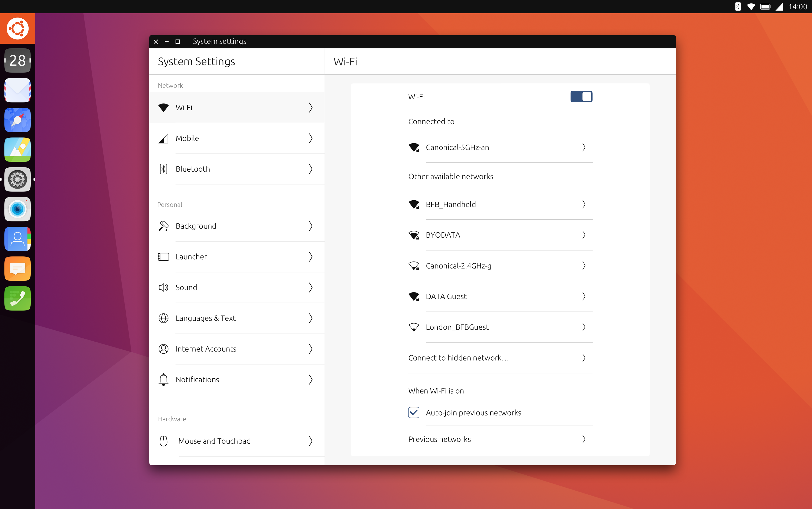812x509 pixels.
Task: Click the chevron on the Wi-Fi sidebar row
Action: tap(310, 108)
